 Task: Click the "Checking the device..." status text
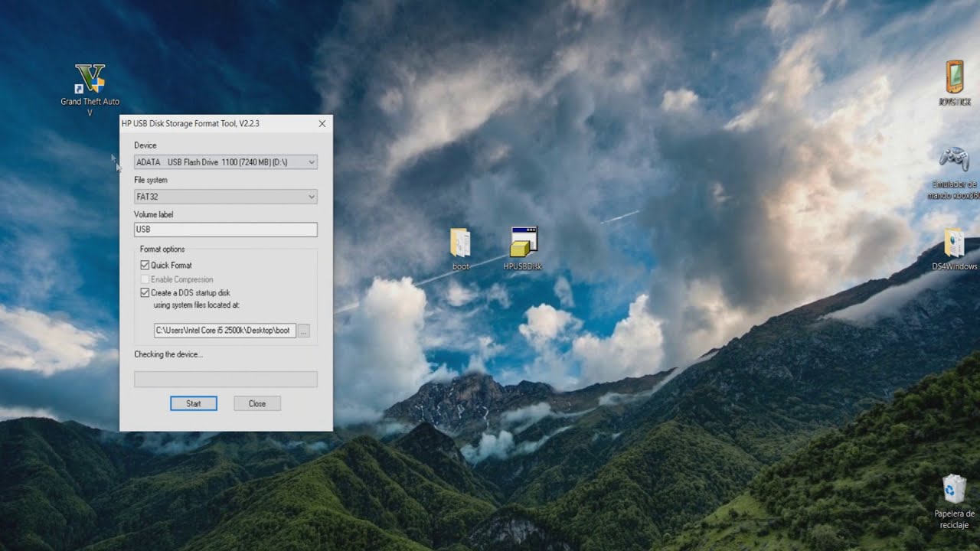pyautogui.click(x=168, y=354)
